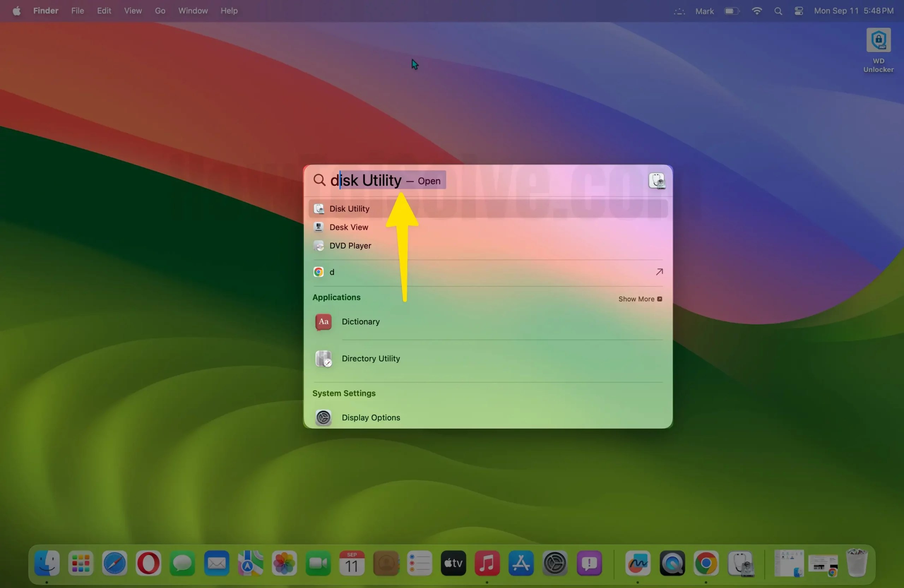Screen dimensions: 904x588
Task: Open the Go menu in the menu bar
Action: (160, 11)
